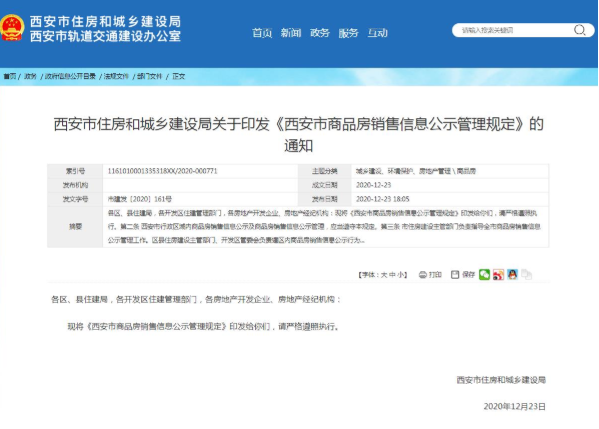Click the document number 市建发〔2020〕161号
The image size is (599, 429).
pyautogui.click(x=140, y=199)
